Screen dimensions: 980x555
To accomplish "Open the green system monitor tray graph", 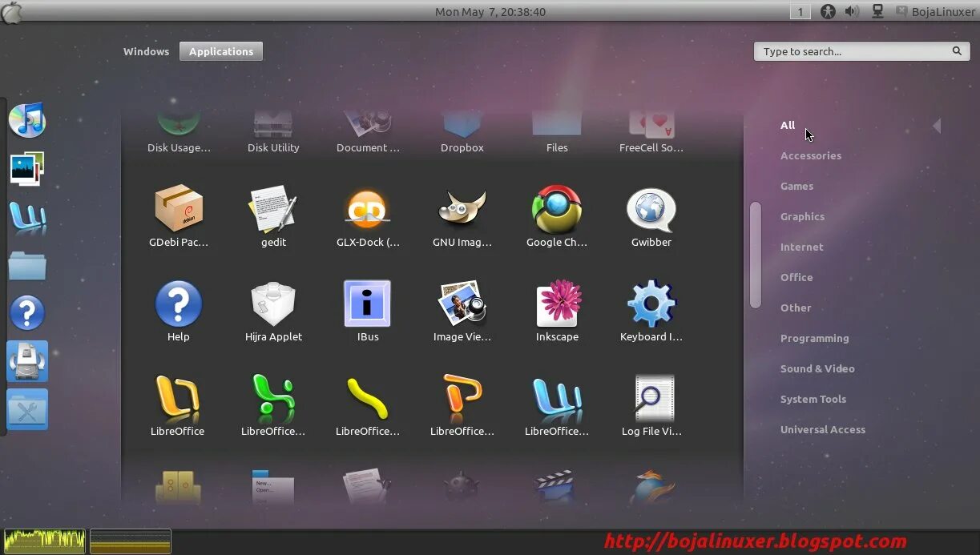I will point(45,541).
